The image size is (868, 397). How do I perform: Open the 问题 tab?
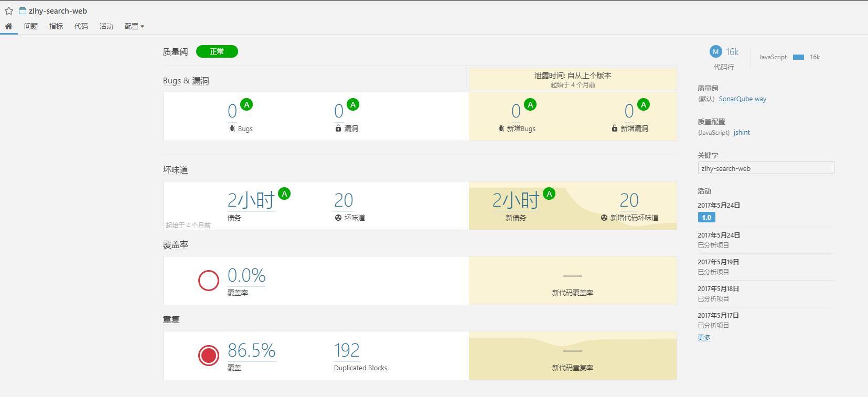[x=31, y=26]
